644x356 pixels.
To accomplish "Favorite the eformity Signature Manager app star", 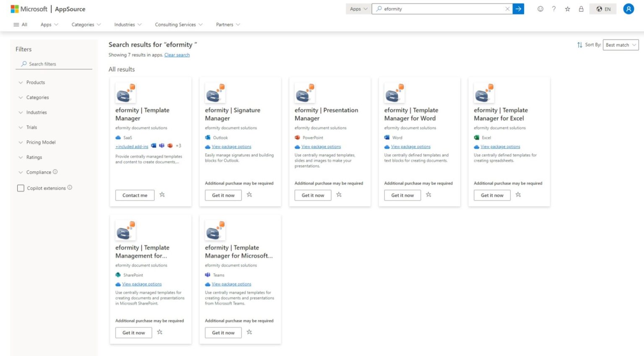I will [249, 195].
